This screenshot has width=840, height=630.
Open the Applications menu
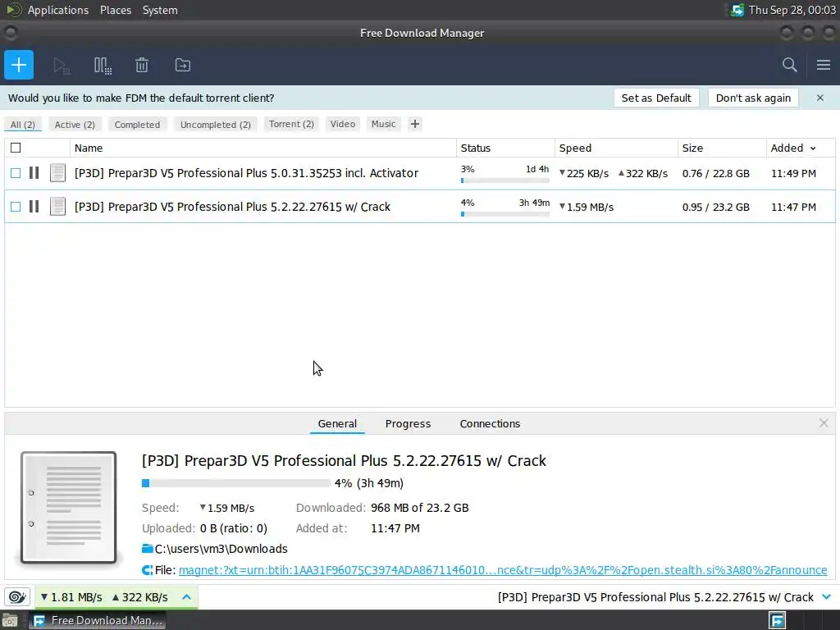click(x=58, y=10)
